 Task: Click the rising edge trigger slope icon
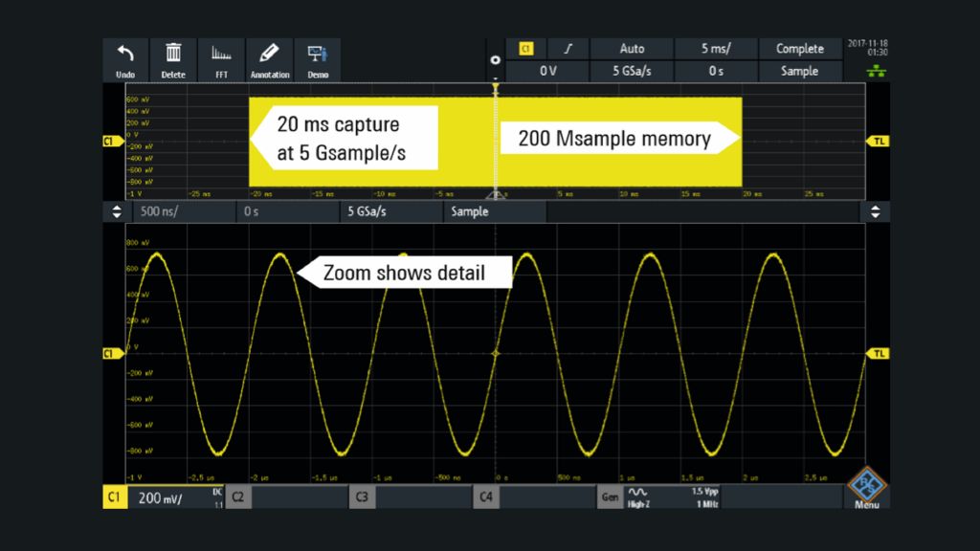(568, 49)
